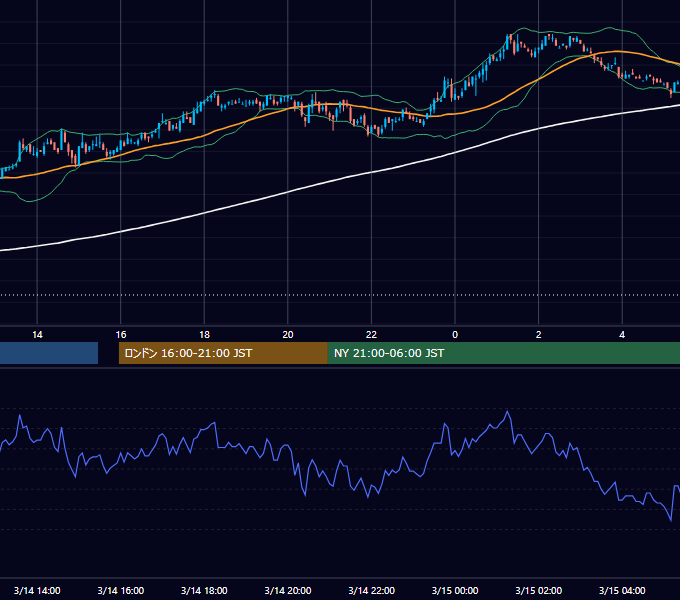Image resolution: width=680 pixels, height=600 pixels.
Task: Click the blue session bar before London
Action: 49,353
